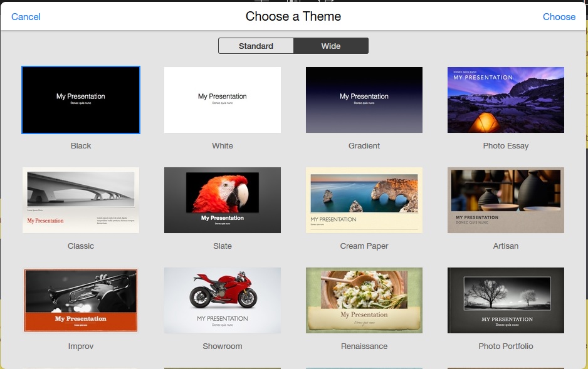Viewport: 588px width, 369px height.
Task: Click the Showroom label text
Action: pyautogui.click(x=223, y=346)
